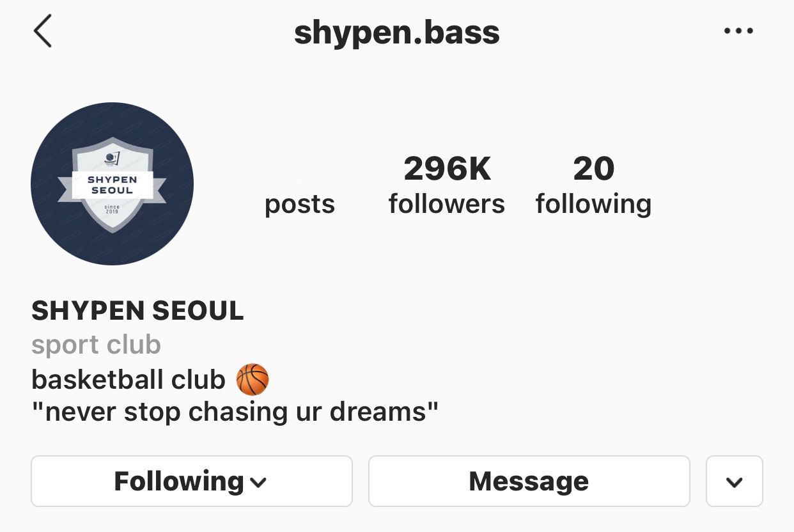Screen dimensions: 794x532
Task: Select the following label under 20
Action: click(x=594, y=205)
